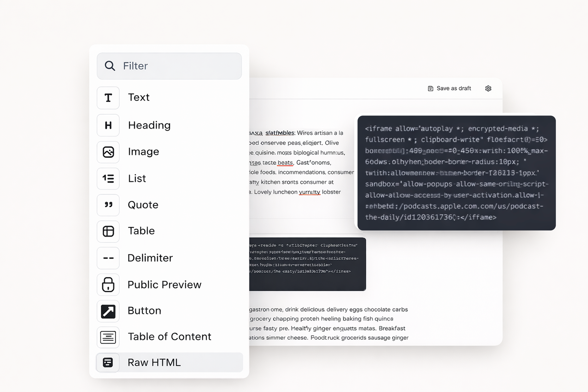588x392 pixels.
Task: Click the large iframe code popup
Action: tap(456, 173)
